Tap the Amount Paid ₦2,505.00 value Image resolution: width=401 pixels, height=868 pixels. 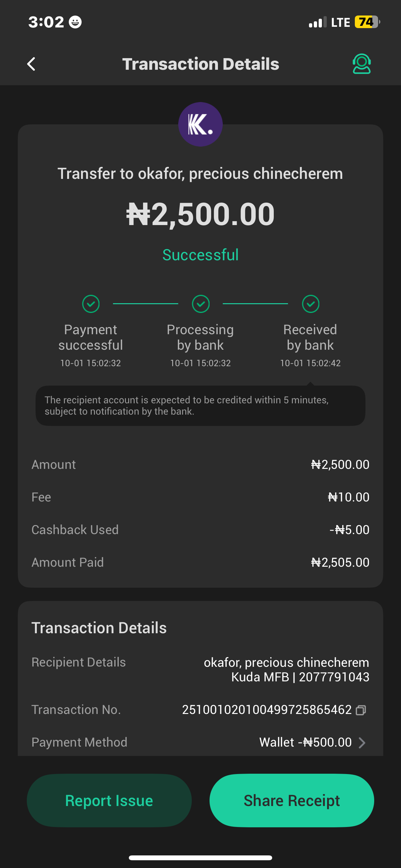(x=340, y=563)
